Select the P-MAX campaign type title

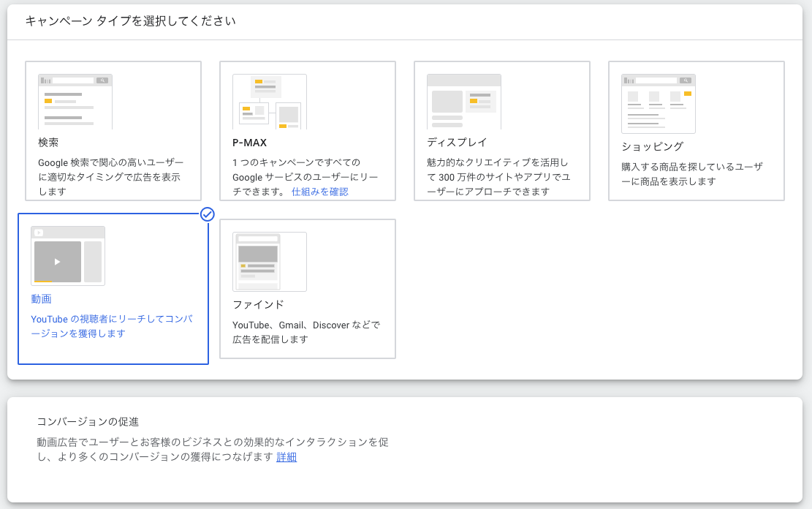pos(249,143)
